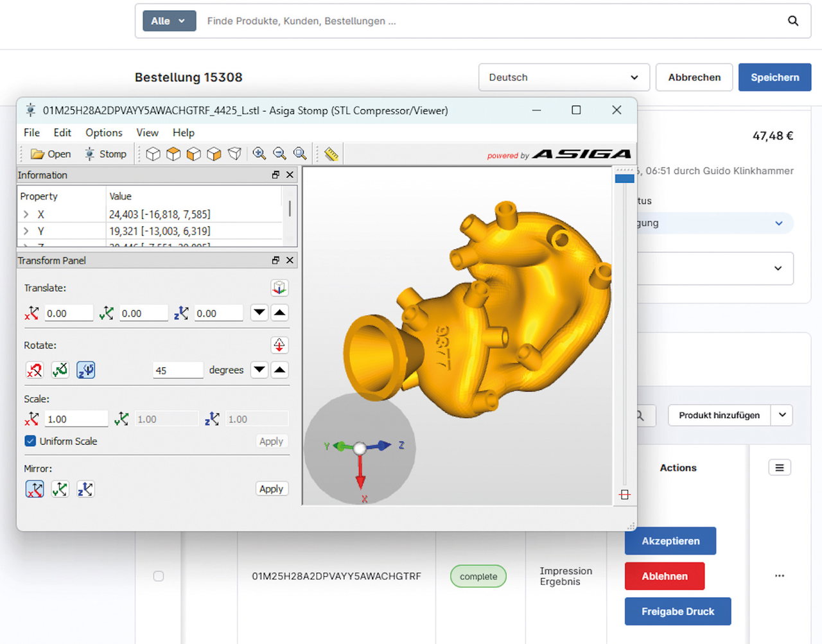Viewport: 822px width, 644px height.
Task: Click the rotation degrees input field
Action: [178, 370]
